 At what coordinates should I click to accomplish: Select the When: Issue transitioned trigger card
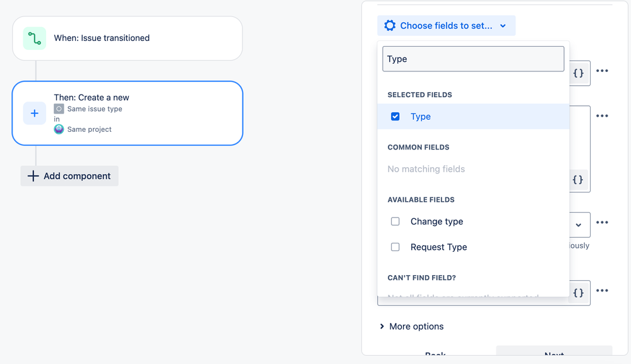tap(127, 38)
